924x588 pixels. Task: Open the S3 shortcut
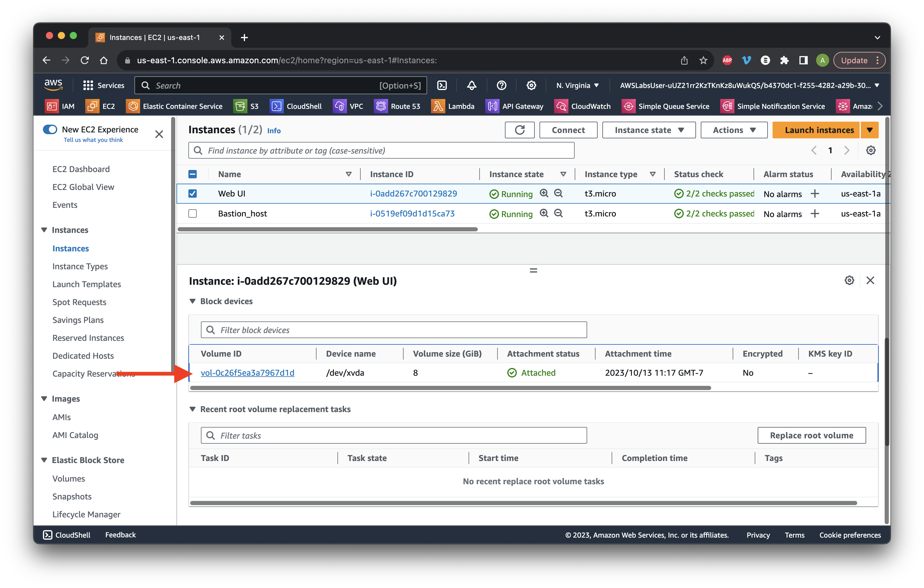(x=246, y=106)
